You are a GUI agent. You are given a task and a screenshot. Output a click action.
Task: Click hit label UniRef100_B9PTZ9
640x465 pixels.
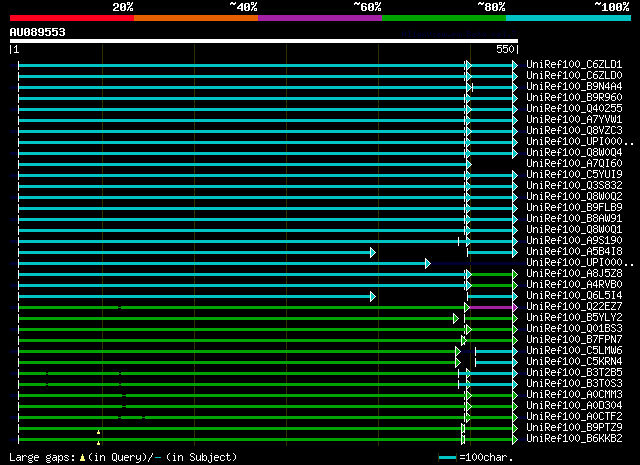tap(574, 428)
